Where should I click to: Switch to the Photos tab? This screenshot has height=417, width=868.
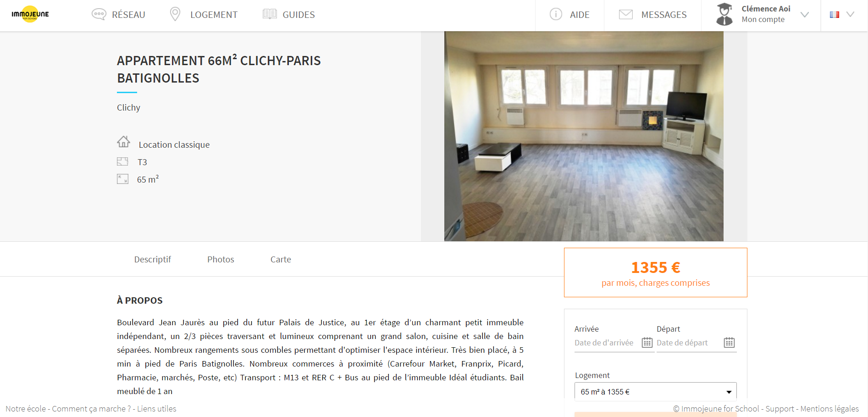[x=221, y=259]
